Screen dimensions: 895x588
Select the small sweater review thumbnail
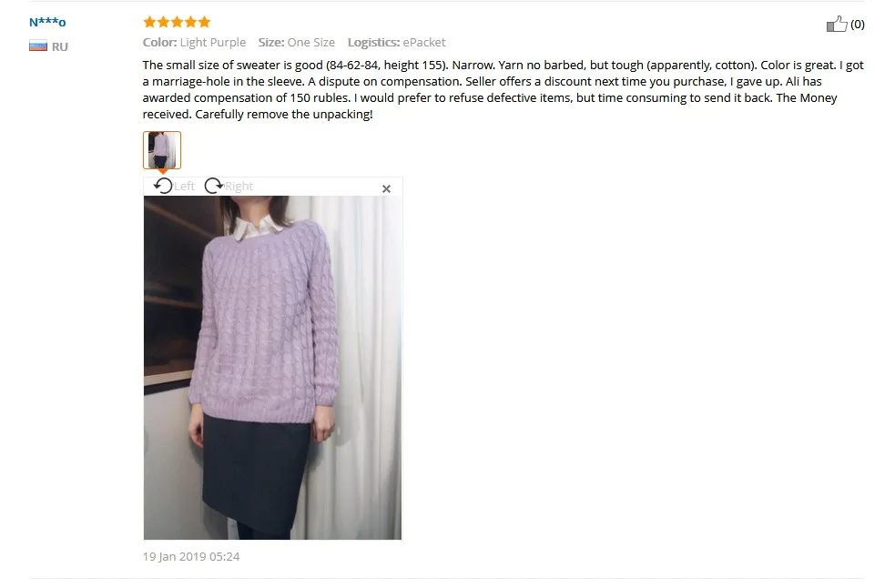point(162,150)
